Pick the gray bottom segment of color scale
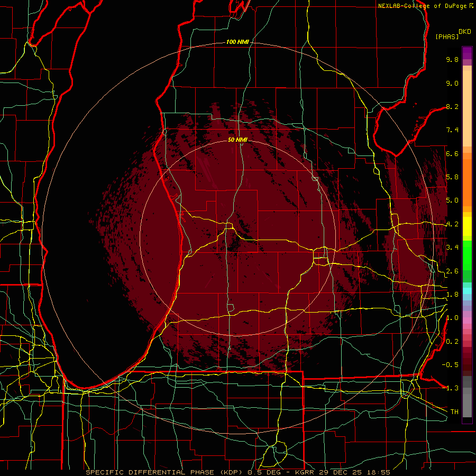 [x=467, y=406]
